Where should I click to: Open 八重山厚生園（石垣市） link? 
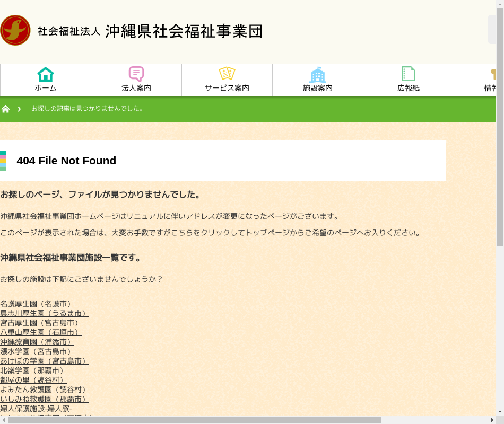coord(40,332)
